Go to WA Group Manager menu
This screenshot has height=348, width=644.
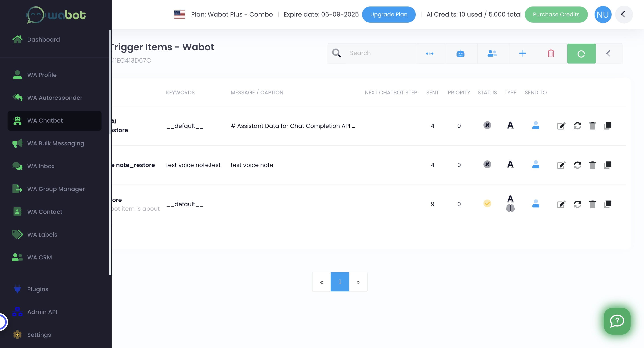coord(56,189)
